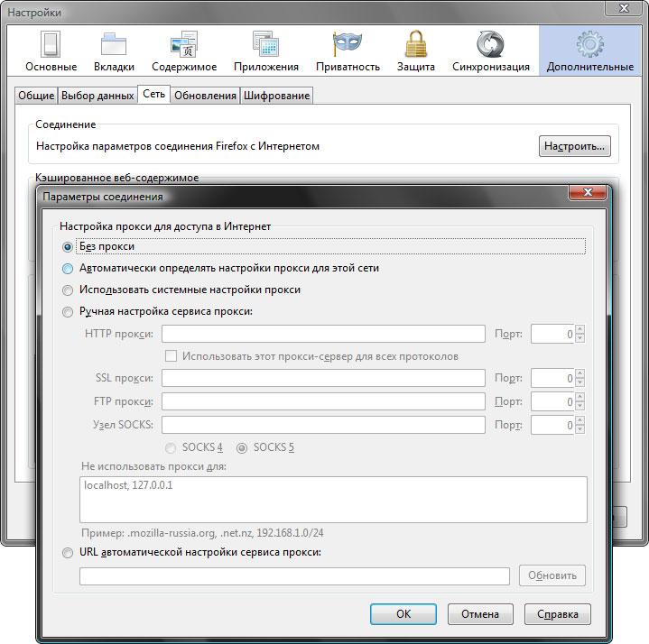Viewport: 649px width, 644px height.
Task: Click the Отмена button
Action: pos(480,614)
